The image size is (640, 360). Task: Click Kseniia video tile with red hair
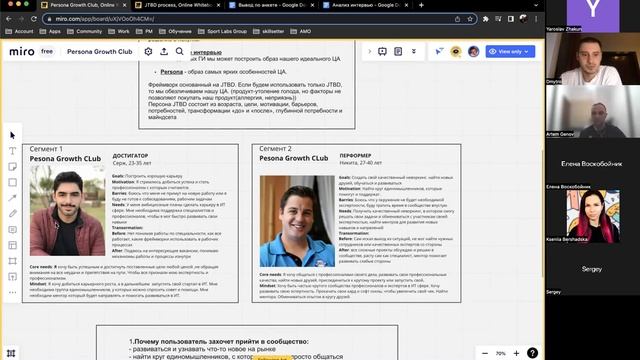[593, 216]
